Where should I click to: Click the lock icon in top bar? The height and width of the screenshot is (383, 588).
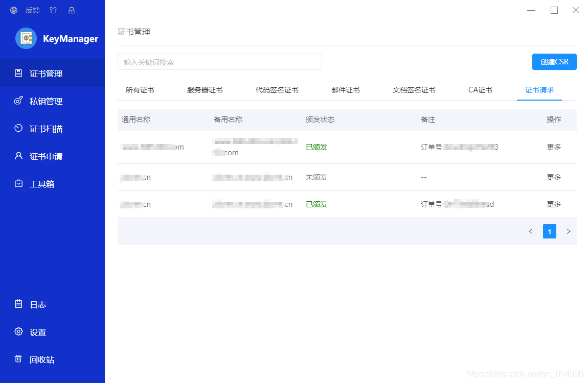coord(72,10)
